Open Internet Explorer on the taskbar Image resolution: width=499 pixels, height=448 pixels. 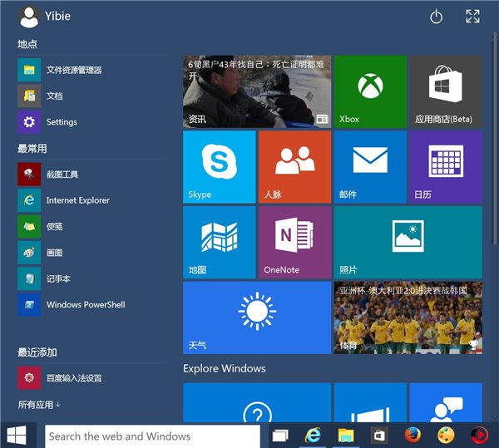pyautogui.click(x=313, y=436)
